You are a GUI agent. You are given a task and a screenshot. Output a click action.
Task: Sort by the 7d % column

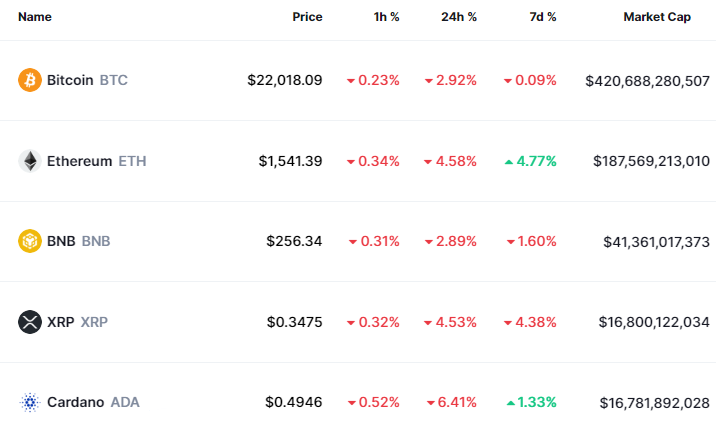pos(540,17)
